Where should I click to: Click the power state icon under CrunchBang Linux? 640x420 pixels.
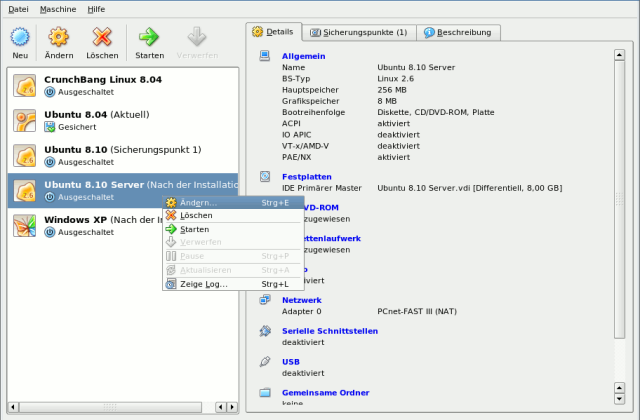tap(50, 92)
